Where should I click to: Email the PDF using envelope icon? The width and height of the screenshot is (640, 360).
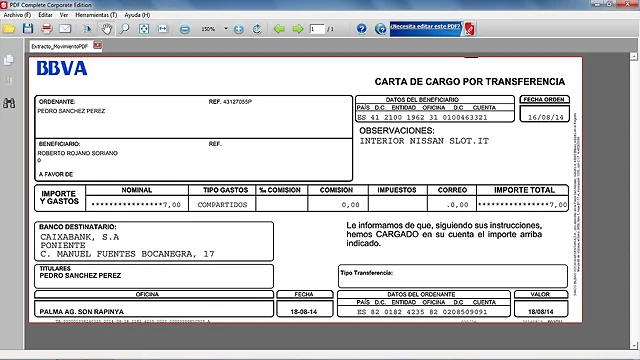[x=65, y=29]
